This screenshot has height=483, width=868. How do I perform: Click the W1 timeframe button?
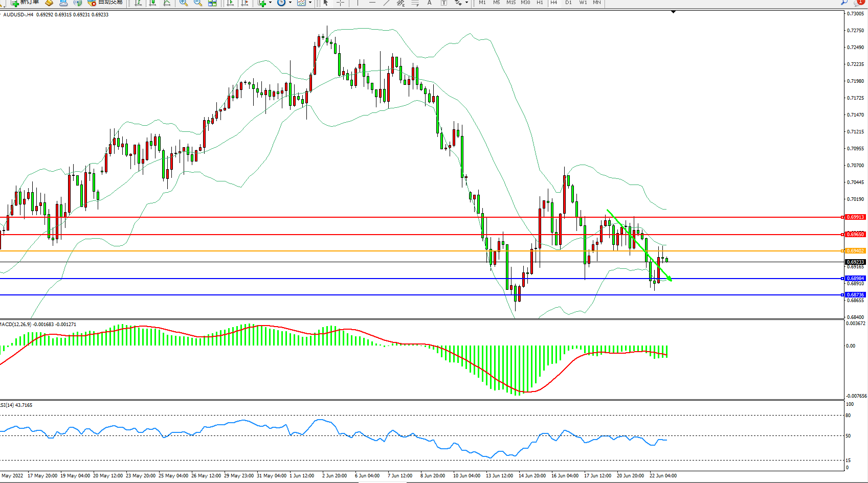point(583,3)
